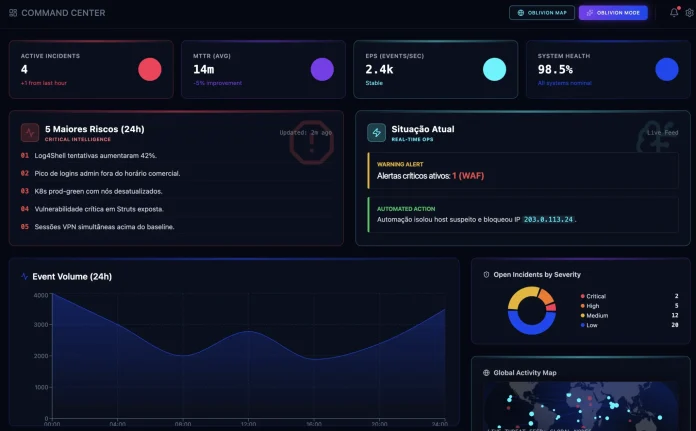Viewport: 696px width, 431px height.
Task: Click '-5% improvement' text
Action: coord(217,83)
